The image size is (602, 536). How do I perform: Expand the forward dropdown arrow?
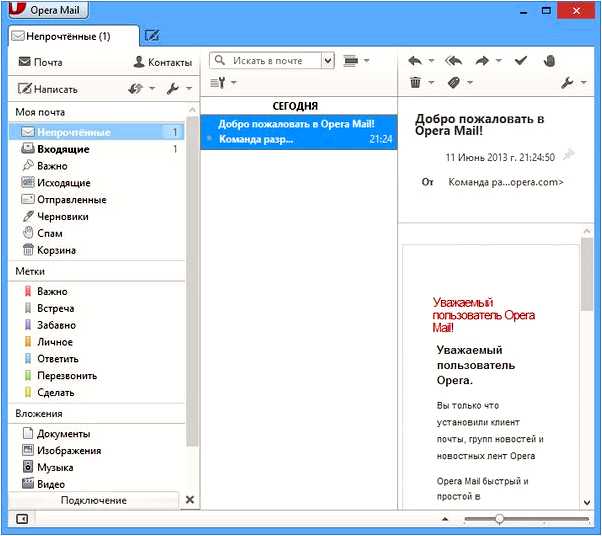coord(499,61)
